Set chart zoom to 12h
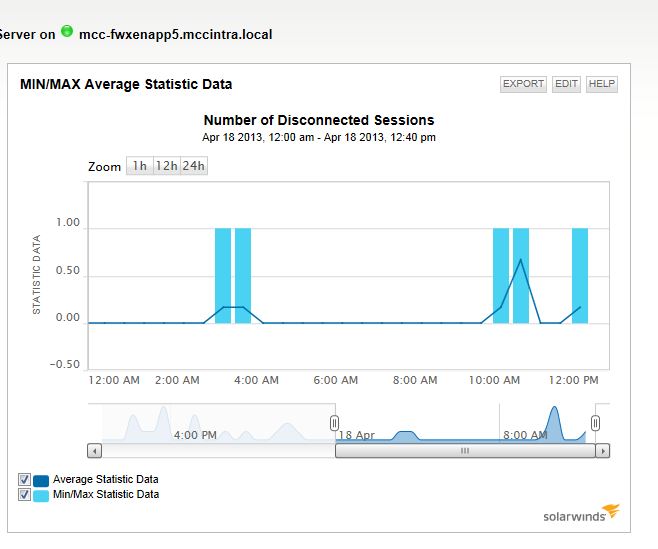 pyautogui.click(x=167, y=166)
